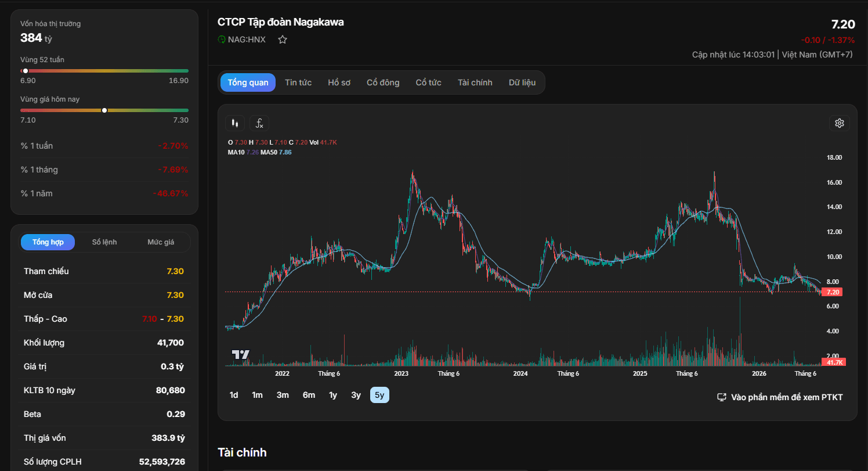Click the 52-week range slider marker
868x471 pixels.
coord(26,71)
